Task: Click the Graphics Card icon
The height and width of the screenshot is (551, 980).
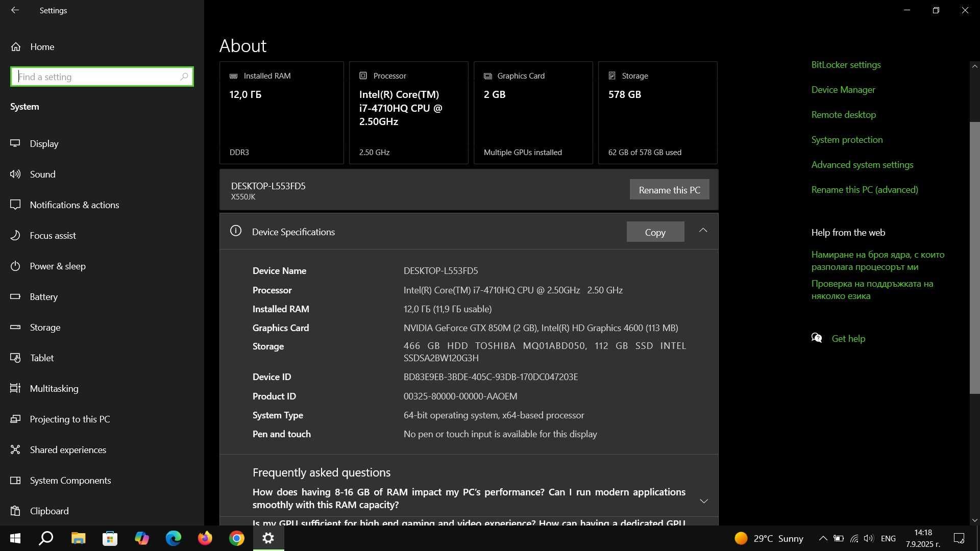Action: tap(487, 76)
